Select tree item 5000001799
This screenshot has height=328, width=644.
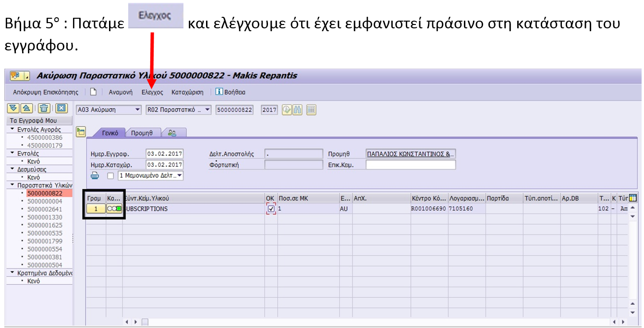coord(45,241)
